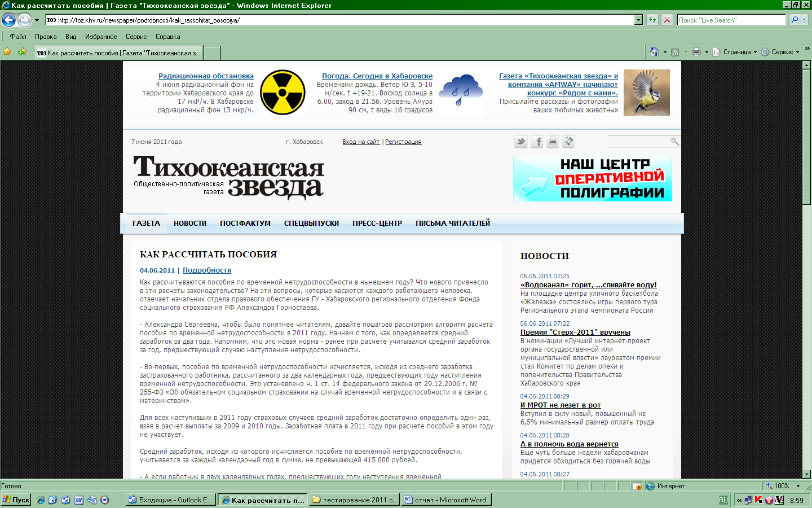The image size is (812, 508).
Task: Open the Сервис menu in menu bar
Action: click(136, 37)
